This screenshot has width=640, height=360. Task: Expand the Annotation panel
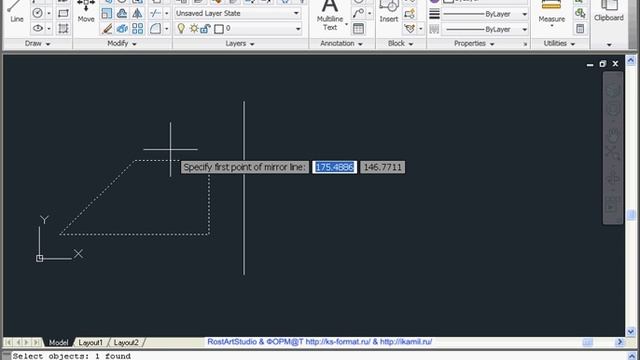click(x=341, y=43)
